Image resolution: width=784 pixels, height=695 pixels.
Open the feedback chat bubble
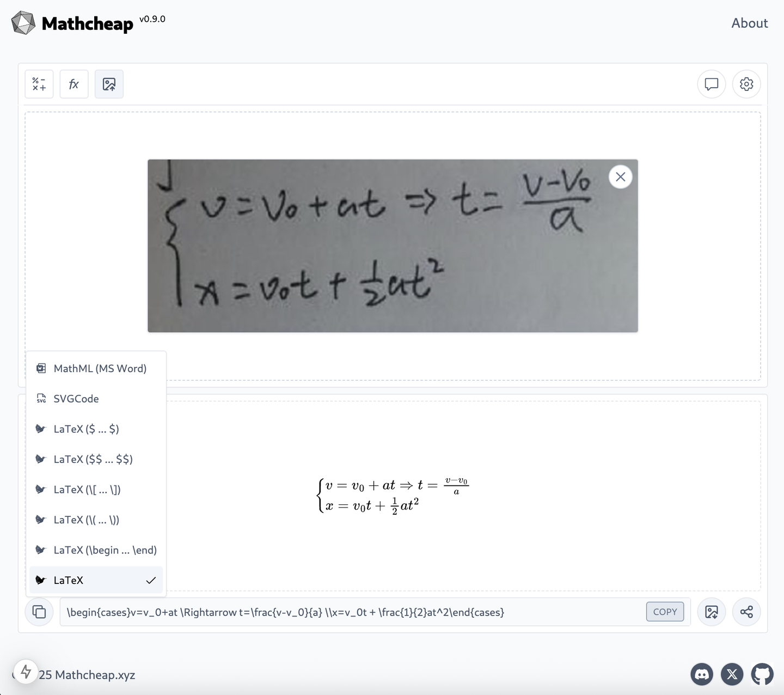tap(711, 84)
